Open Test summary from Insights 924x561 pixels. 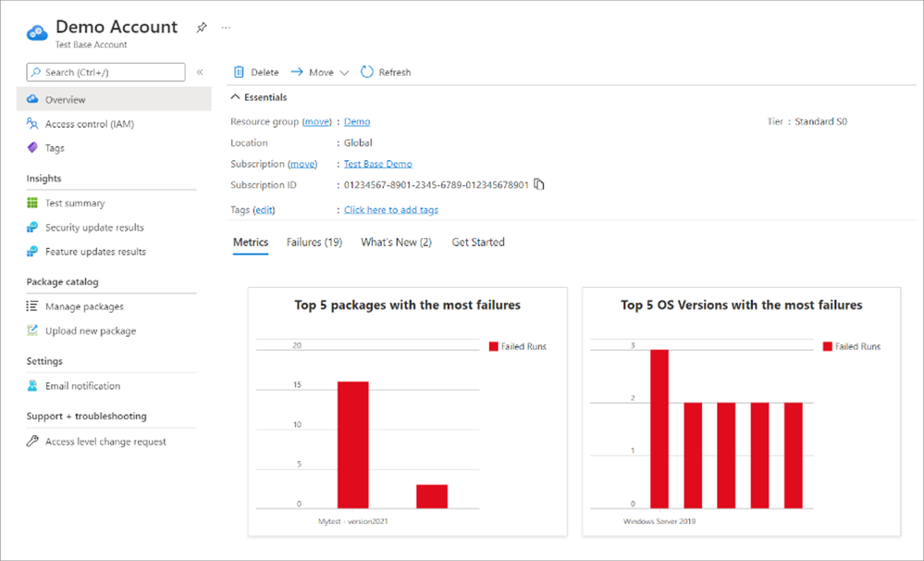[x=76, y=203]
